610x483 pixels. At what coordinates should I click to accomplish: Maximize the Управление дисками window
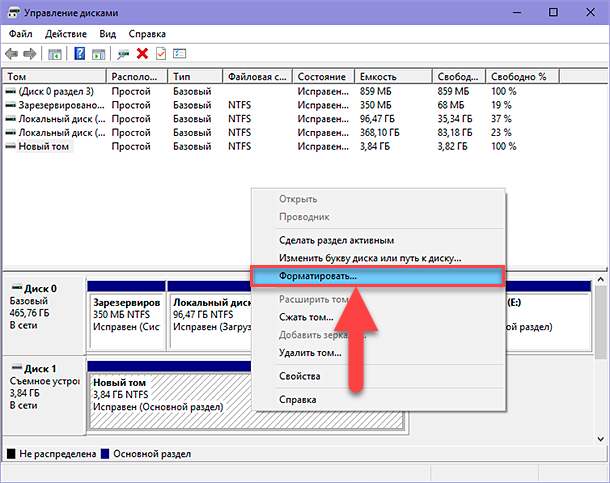pos(553,12)
